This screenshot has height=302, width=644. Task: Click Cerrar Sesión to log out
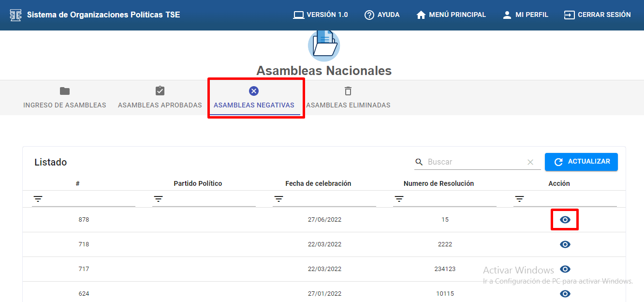coord(597,15)
